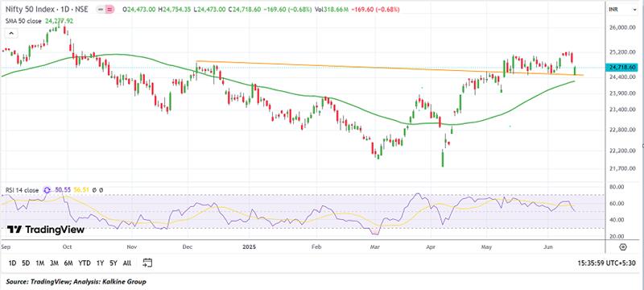The width and height of the screenshot is (644, 290).
Task: Click the green SMA 50 line on chart
Action: (287, 92)
